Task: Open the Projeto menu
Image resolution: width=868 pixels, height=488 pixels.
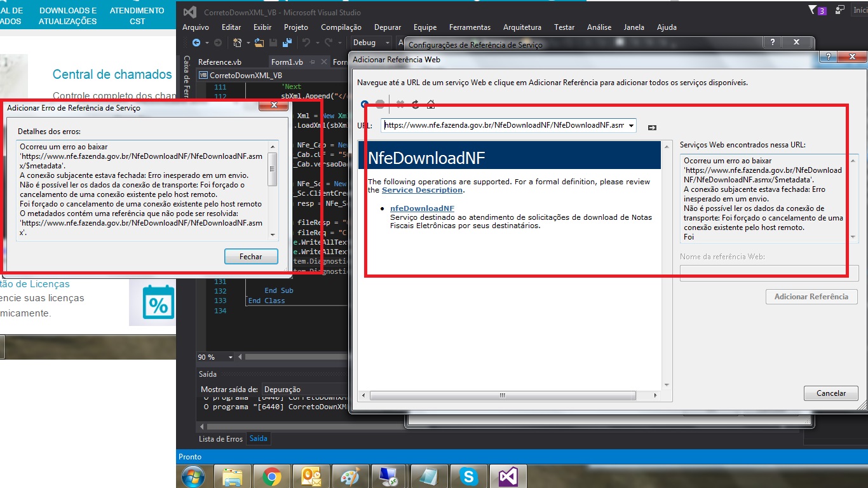Action: pos(296,27)
